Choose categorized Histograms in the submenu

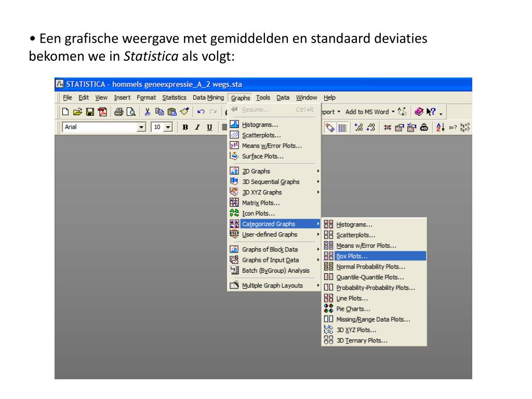374,224
